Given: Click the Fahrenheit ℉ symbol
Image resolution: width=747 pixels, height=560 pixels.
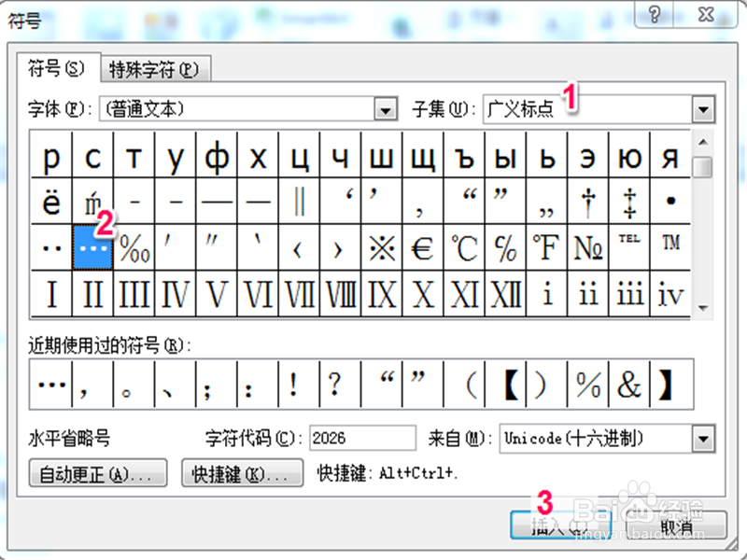Looking at the screenshot, I should (546, 247).
